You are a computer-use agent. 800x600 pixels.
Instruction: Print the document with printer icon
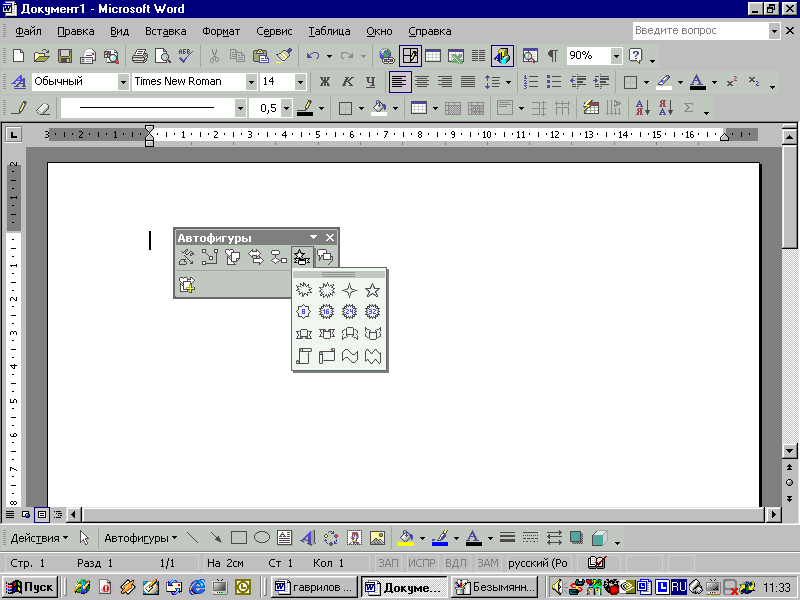pos(139,56)
